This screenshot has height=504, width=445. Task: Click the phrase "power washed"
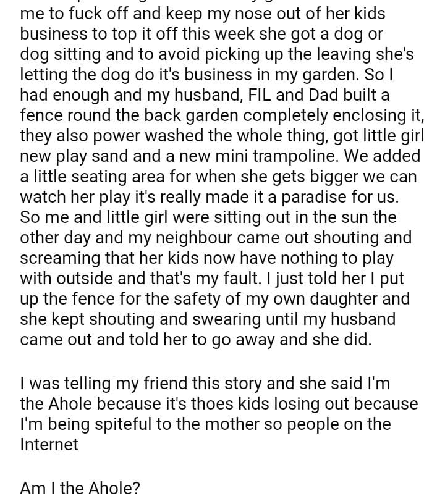click(x=125, y=136)
